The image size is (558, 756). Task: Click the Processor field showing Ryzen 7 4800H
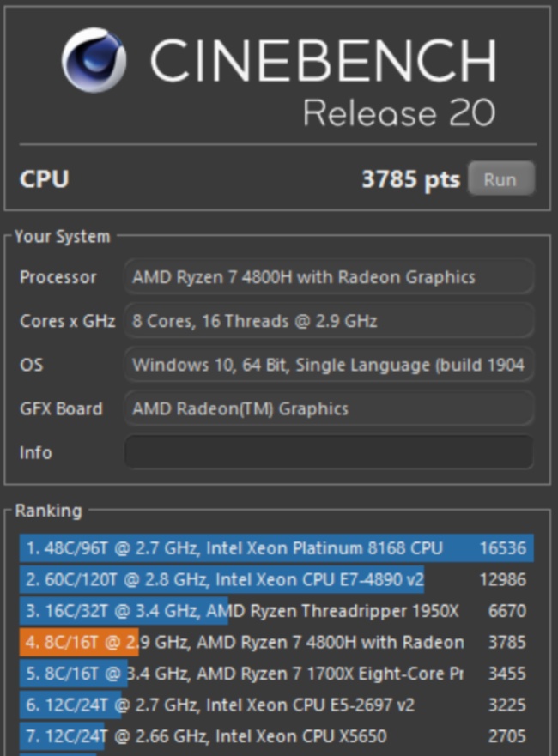329,277
